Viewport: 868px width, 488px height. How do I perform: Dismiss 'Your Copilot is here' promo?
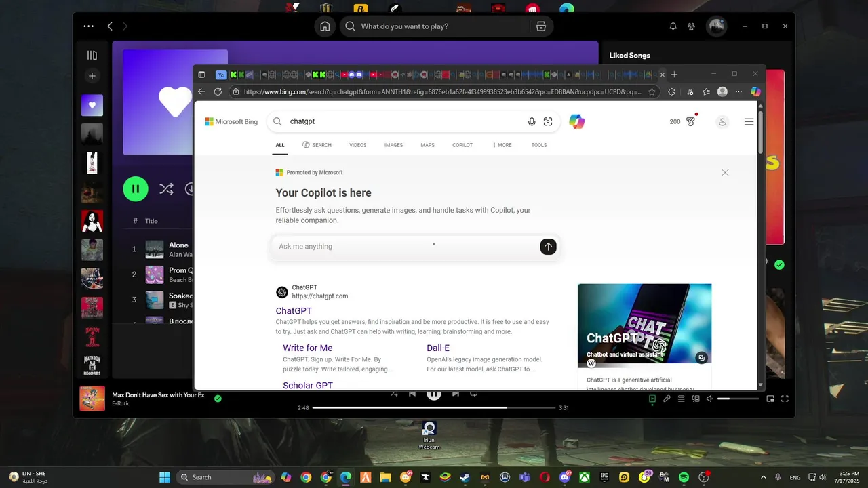pos(725,173)
